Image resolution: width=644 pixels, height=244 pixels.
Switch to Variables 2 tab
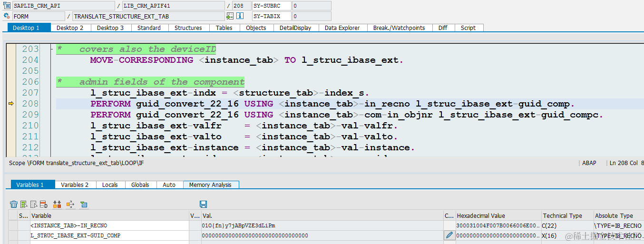[75, 185]
